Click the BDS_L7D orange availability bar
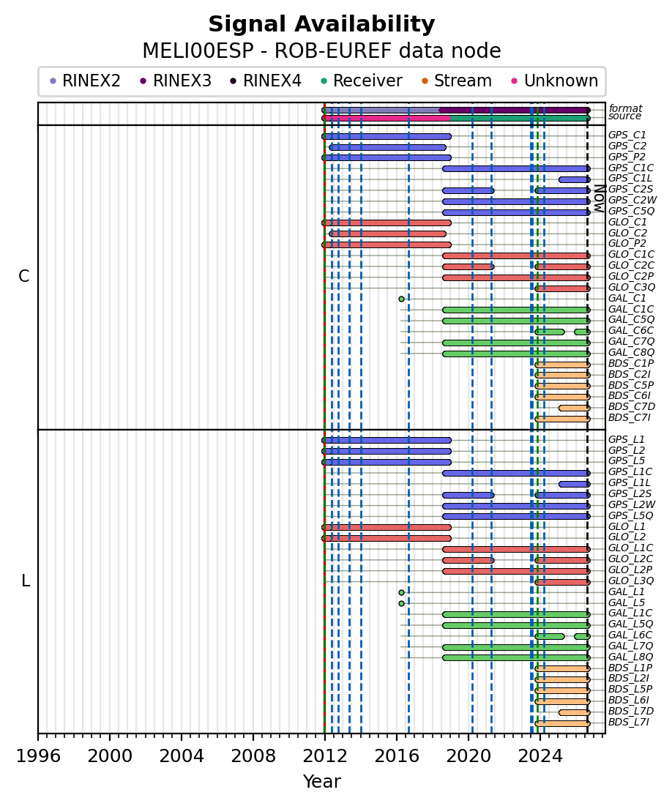 [x=575, y=712]
